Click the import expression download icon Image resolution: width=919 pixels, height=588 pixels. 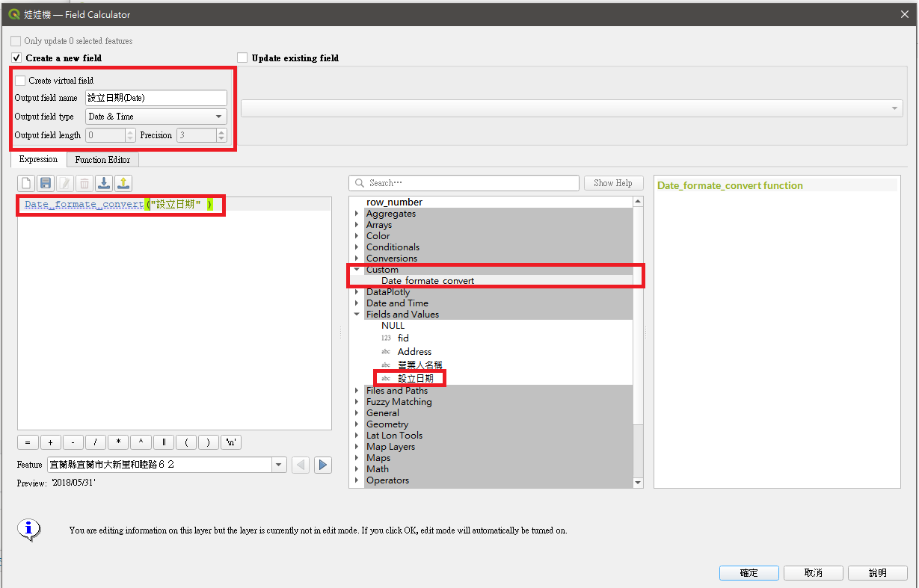tap(103, 183)
